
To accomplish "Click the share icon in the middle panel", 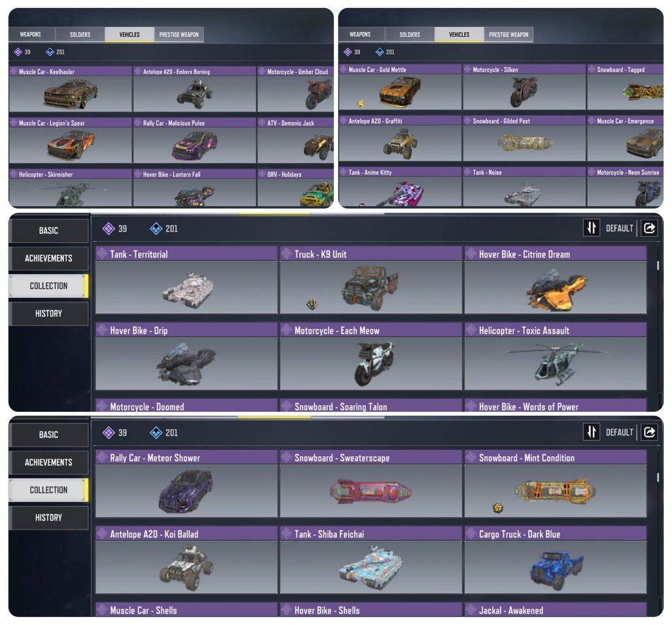I will pyautogui.click(x=649, y=228).
